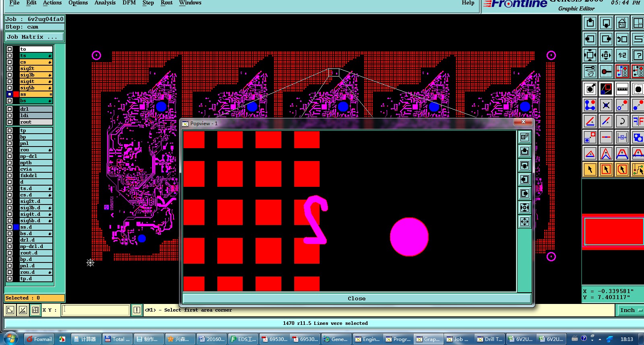The image size is (644, 345).
Task: Toggle checkbox for layer ss
Action: [x=10, y=94]
